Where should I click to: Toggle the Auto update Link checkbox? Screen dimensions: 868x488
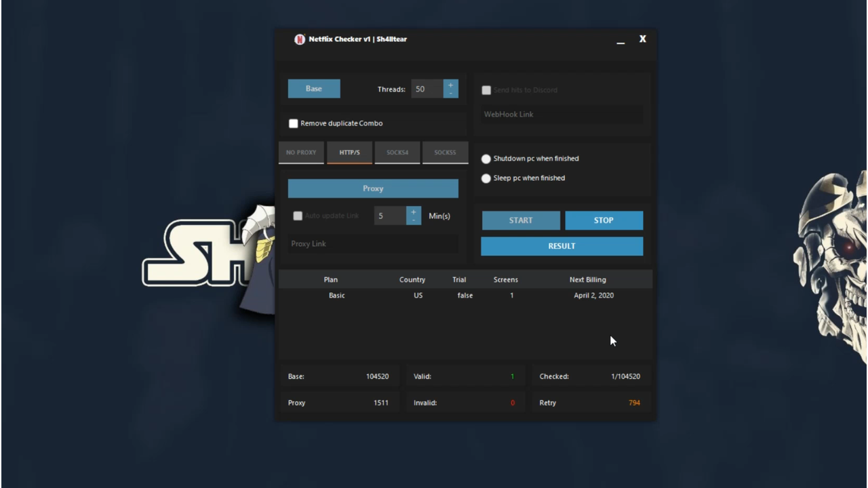pos(298,216)
